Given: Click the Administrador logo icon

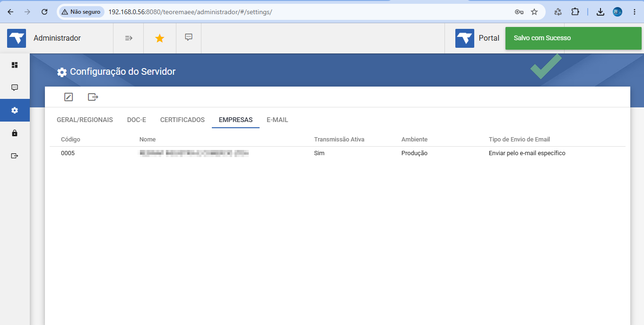Looking at the screenshot, I should (17, 38).
